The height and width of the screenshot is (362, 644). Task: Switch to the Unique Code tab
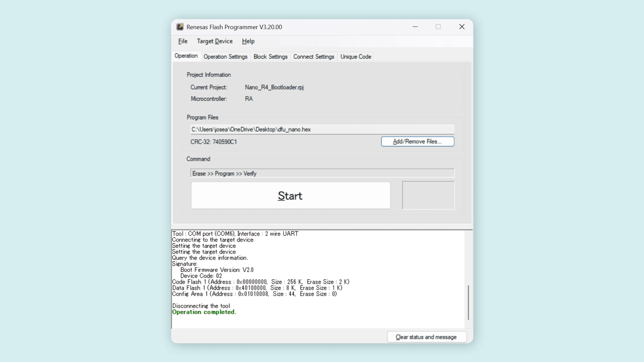coord(355,56)
